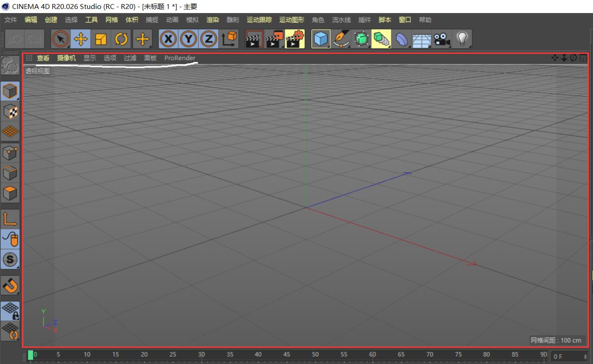Screen dimensions: 593x364
Task: Open the 编辑 menu
Action: coord(31,20)
